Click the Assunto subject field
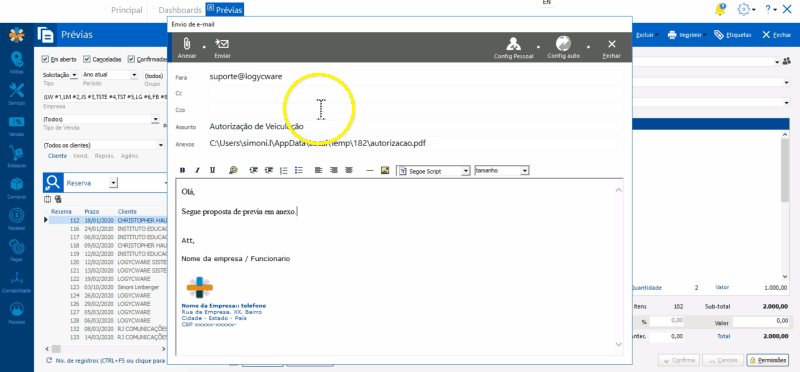 [x=415, y=127]
